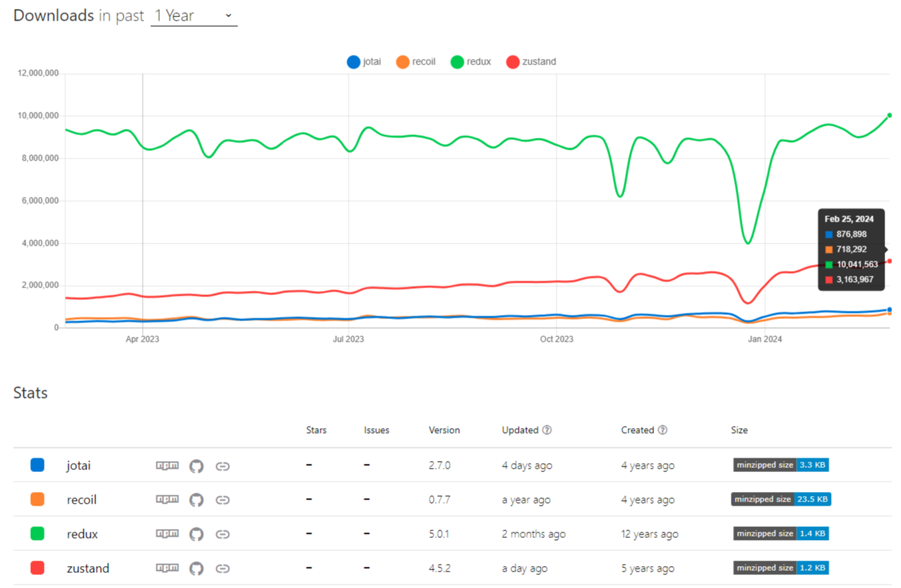This screenshot has width=901, height=588.
Task: Click the '5 years ago' created cell
Action: click(x=648, y=568)
